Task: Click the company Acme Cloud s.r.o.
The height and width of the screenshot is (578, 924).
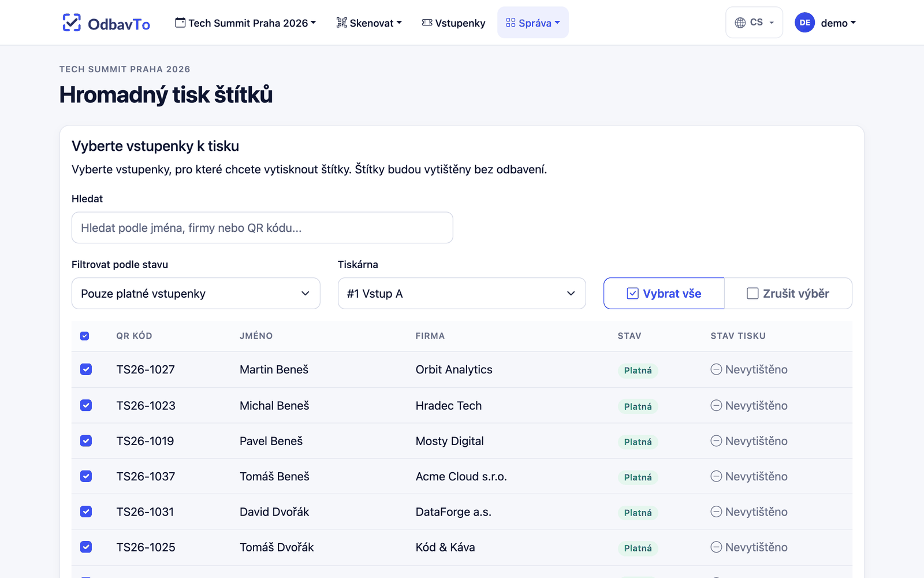Action: [x=461, y=476]
